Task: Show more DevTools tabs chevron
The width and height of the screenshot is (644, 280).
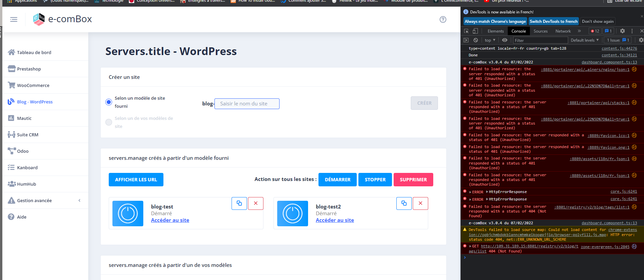Action: pyautogui.click(x=579, y=31)
